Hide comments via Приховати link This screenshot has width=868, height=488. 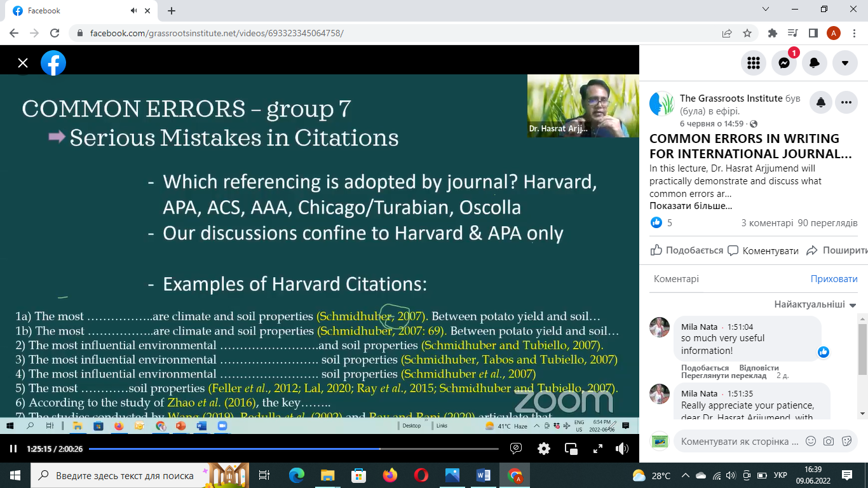point(834,279)
